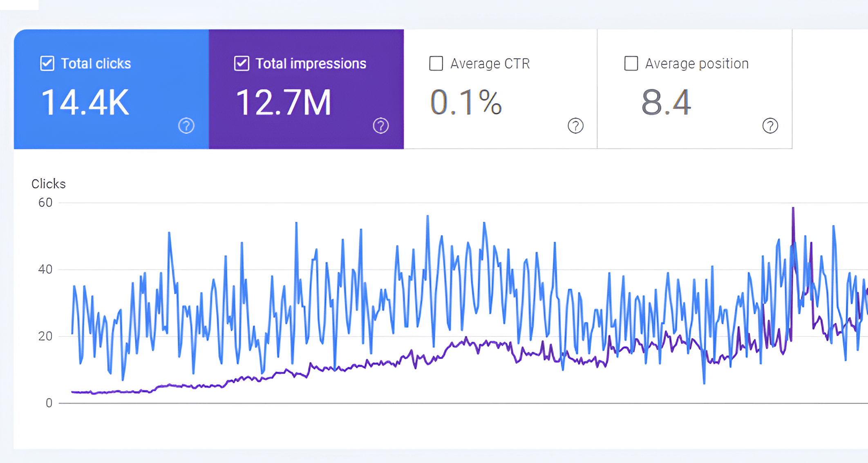Click help icon in Total impressions card
Screen dimensions: 868x463
click(380, 126)
